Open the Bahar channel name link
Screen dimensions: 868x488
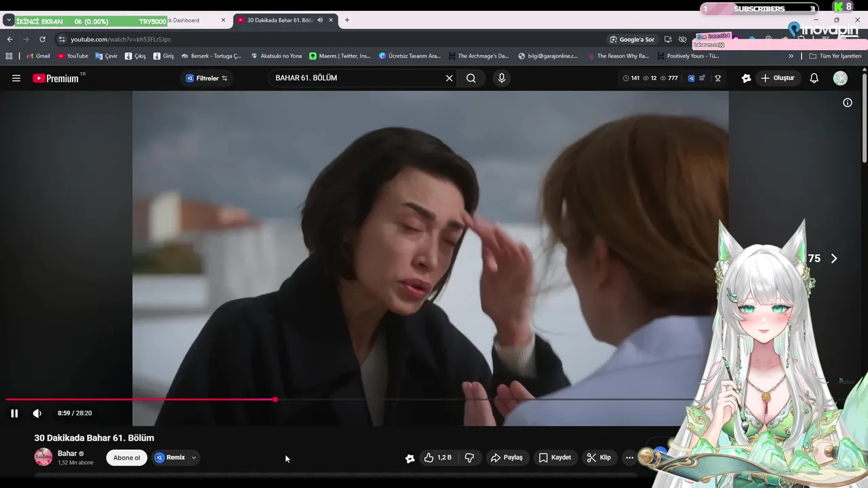[67, 453]
